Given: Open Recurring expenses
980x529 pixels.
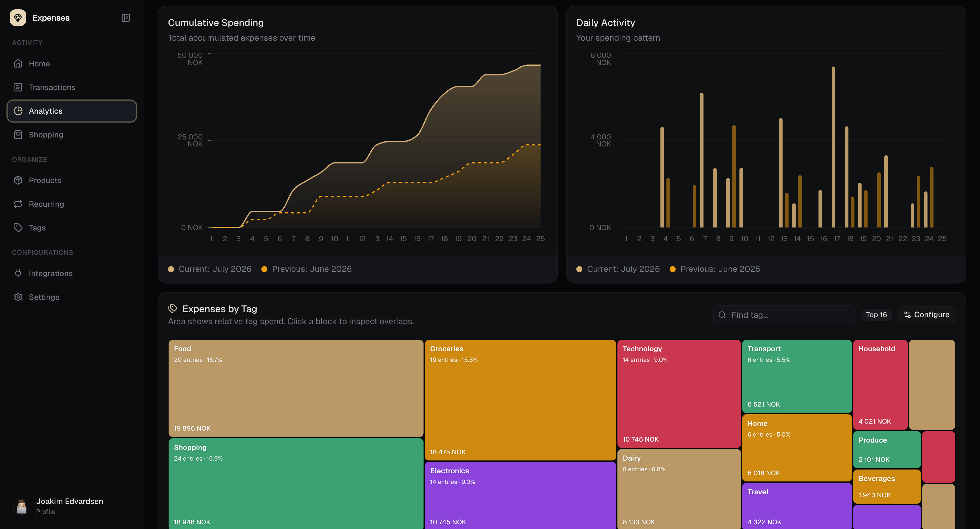Looking at the screenshot, I should pos(72,204).
